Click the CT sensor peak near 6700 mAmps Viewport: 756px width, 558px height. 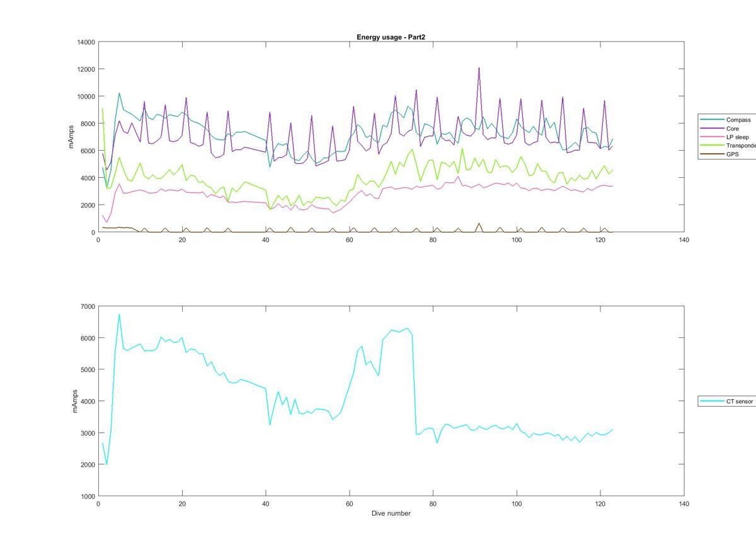pos(119,315)
